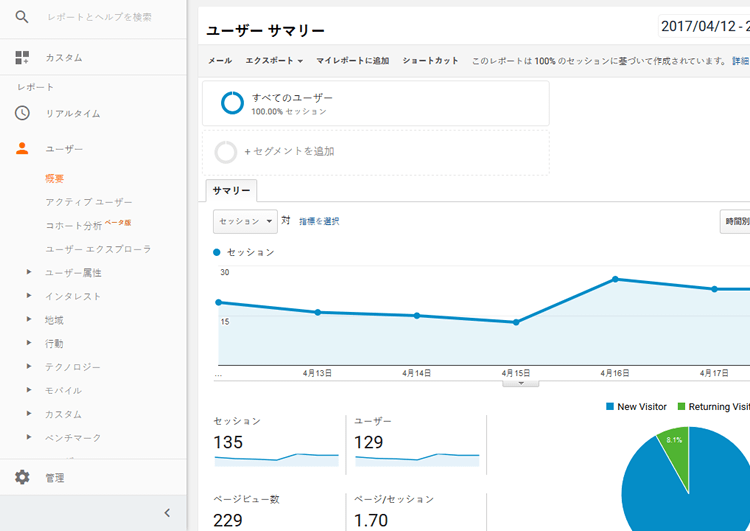This screenshot has height=531, width=750.
Task: Click すべてのユーザー segment box
Action: click(x=376, y=103)
